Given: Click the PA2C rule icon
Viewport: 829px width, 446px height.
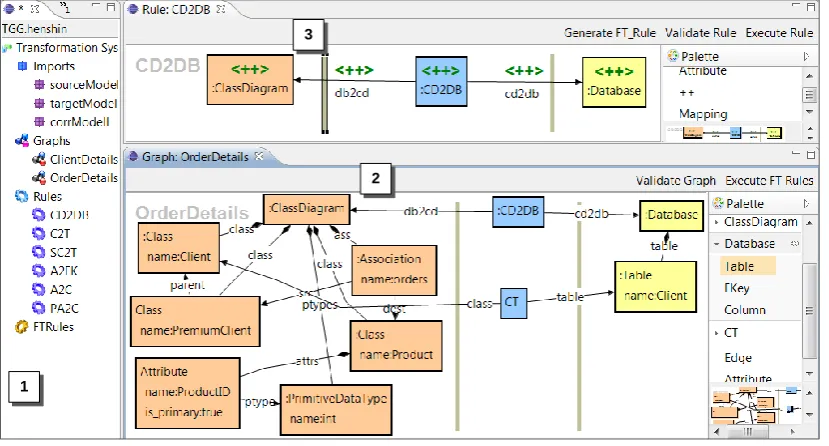Looking at the screenshot, I should (39, 308).
